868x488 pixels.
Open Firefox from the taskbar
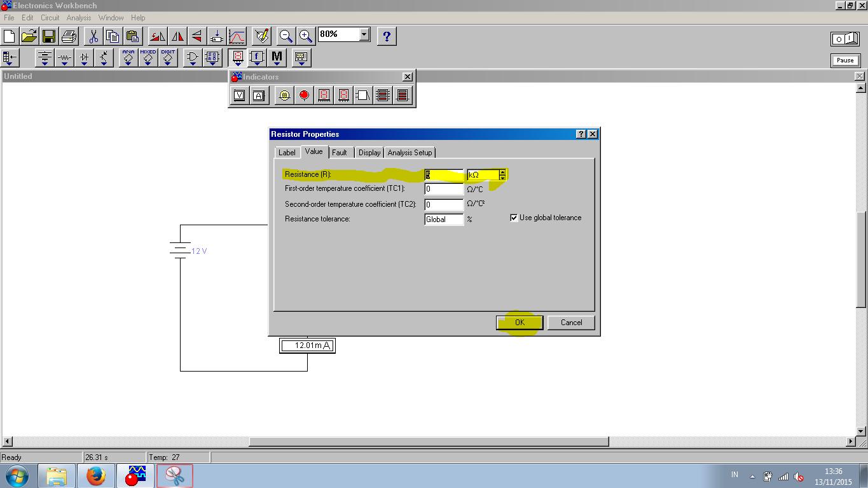pyautogui.click(x=96, y=476)
